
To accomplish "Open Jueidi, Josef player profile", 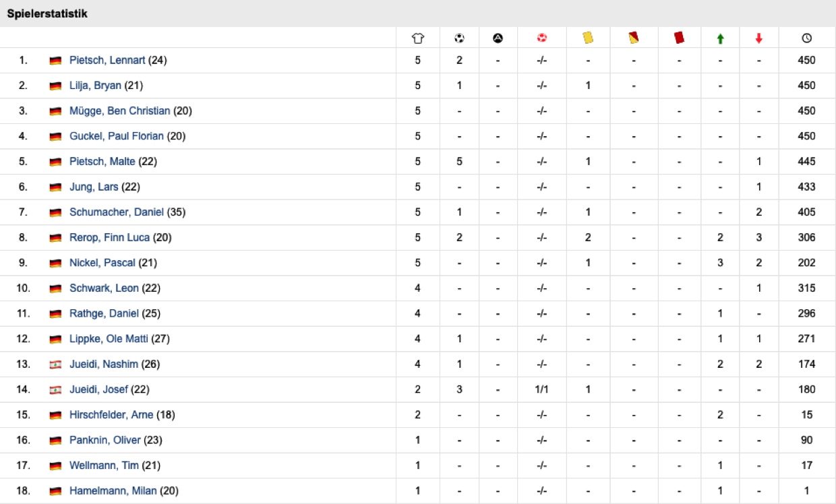I will 98,389.
